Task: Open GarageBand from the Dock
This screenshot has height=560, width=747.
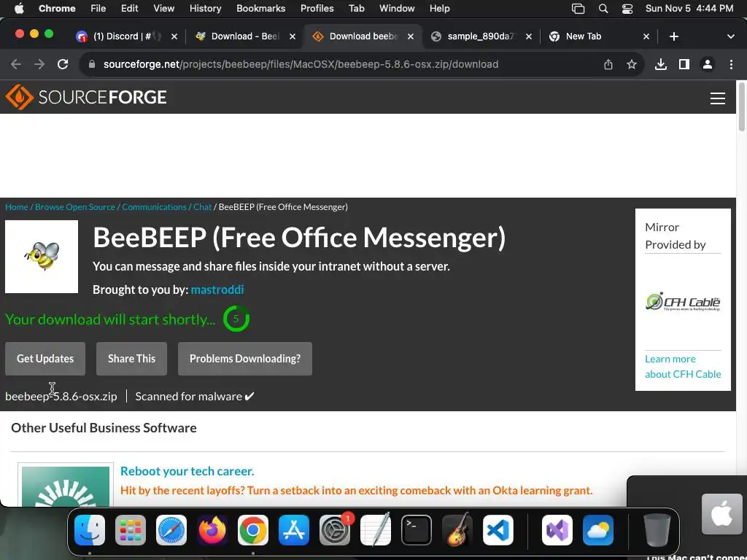Action: click(457, 530)
